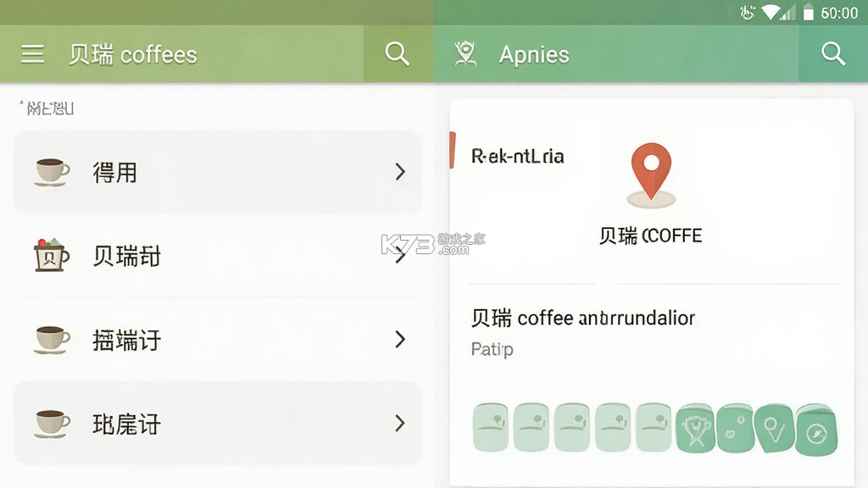Open the 贝瑞甜 menu entry
The width and height of the screenshot is (868, 488).
click(218, 255)
